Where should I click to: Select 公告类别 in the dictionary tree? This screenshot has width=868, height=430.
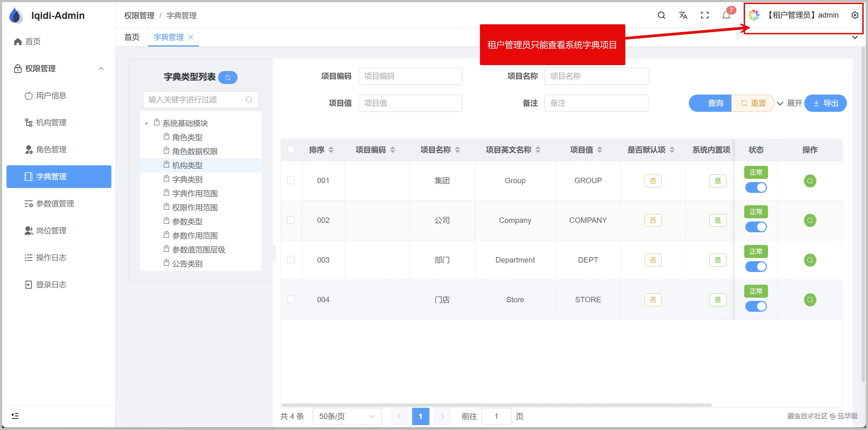[187, 264]
